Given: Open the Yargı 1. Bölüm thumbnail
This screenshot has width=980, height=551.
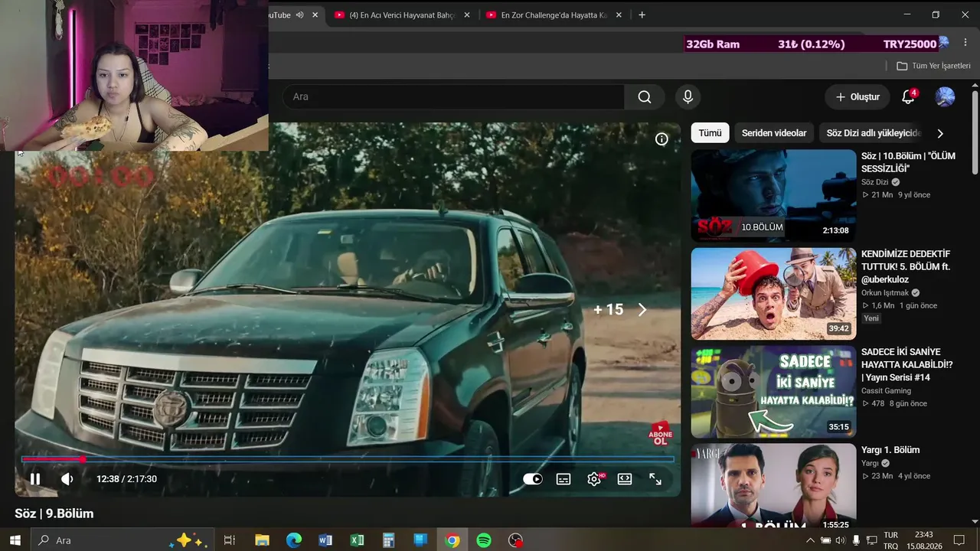Looking at the screenshot, I should tap(773, 485).
